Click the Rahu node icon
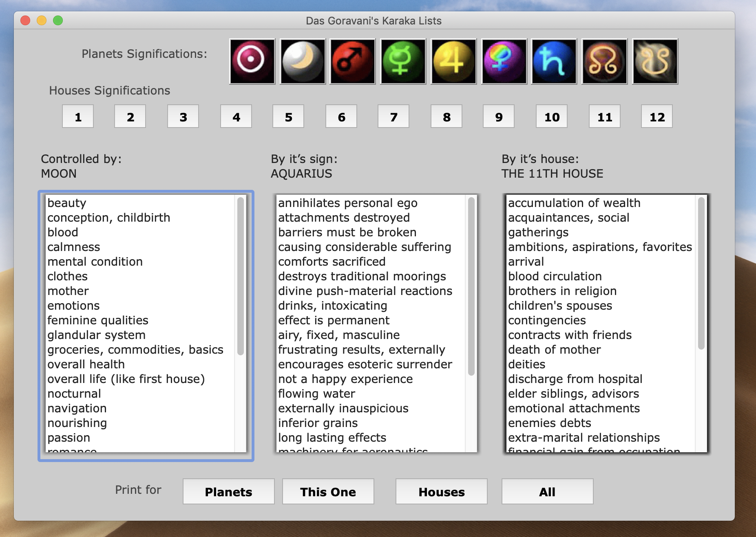Viewport: 756px width, 537px height. click(604, 62)
